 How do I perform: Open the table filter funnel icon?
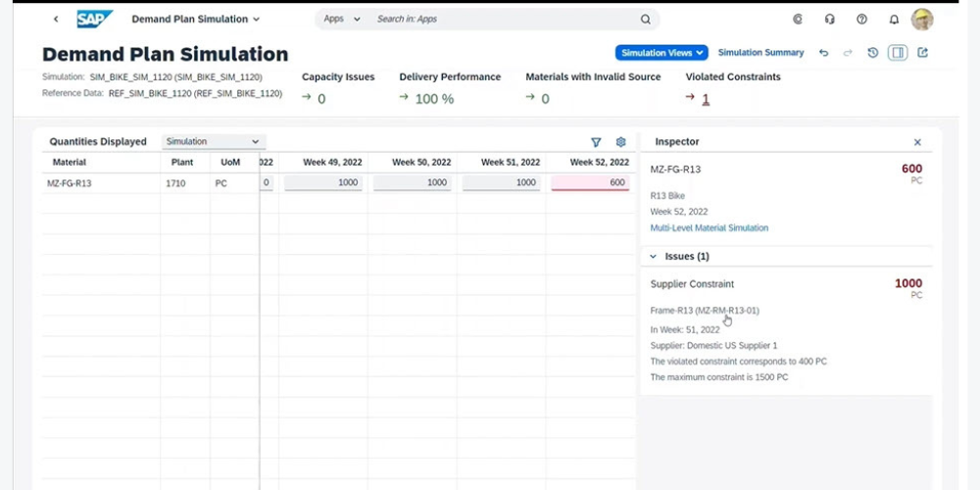click(x=596, y=142)
